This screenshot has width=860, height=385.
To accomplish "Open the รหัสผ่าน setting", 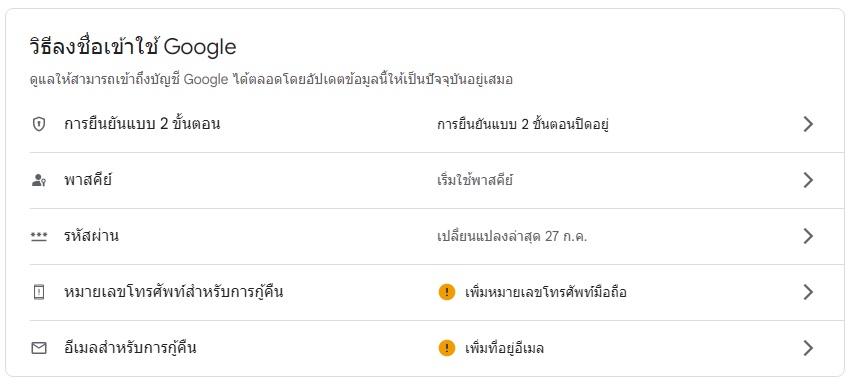I will [x=437, y=236].
